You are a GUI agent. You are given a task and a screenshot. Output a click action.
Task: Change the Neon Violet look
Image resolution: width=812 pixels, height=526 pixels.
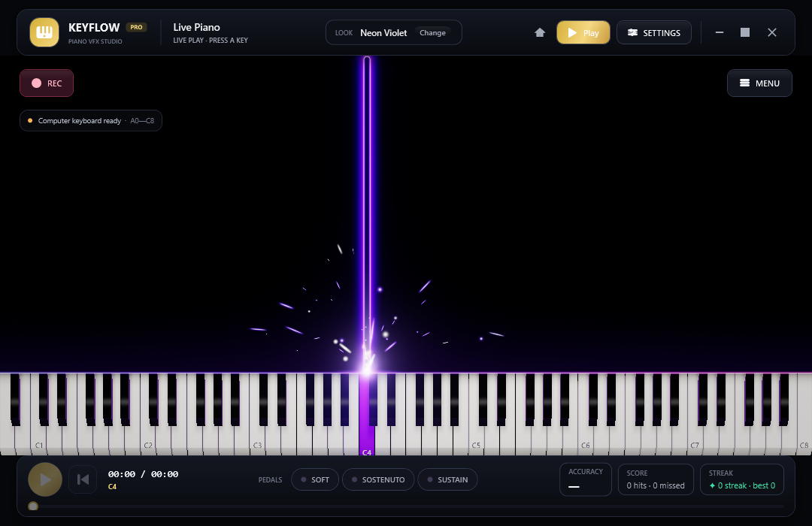(x=432, y=32)
